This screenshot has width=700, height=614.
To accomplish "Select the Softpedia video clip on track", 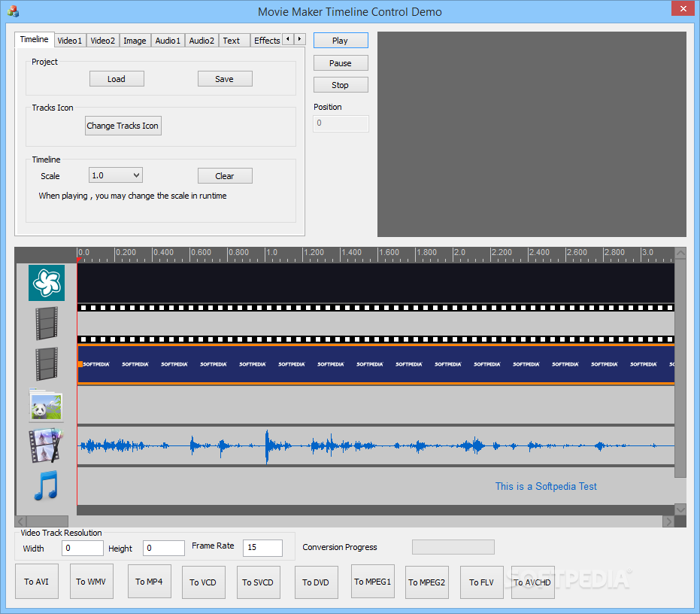I will (376, 364).
